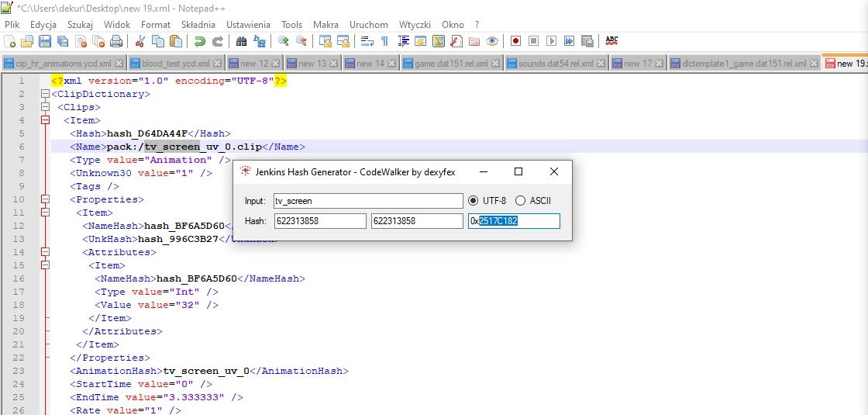
Task: Click the Print icon
Action: click(116, 41)
